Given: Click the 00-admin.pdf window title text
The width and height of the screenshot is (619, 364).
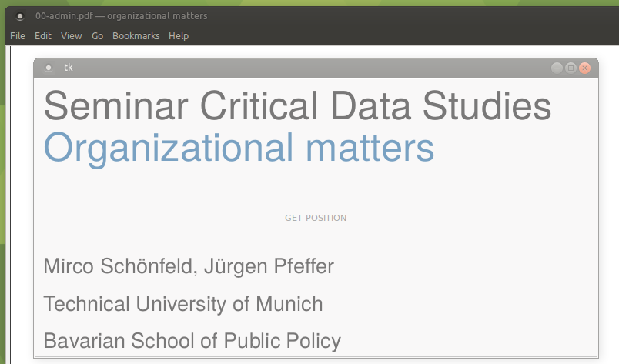Looking at the screenshot, I should [x=121, y=16].
